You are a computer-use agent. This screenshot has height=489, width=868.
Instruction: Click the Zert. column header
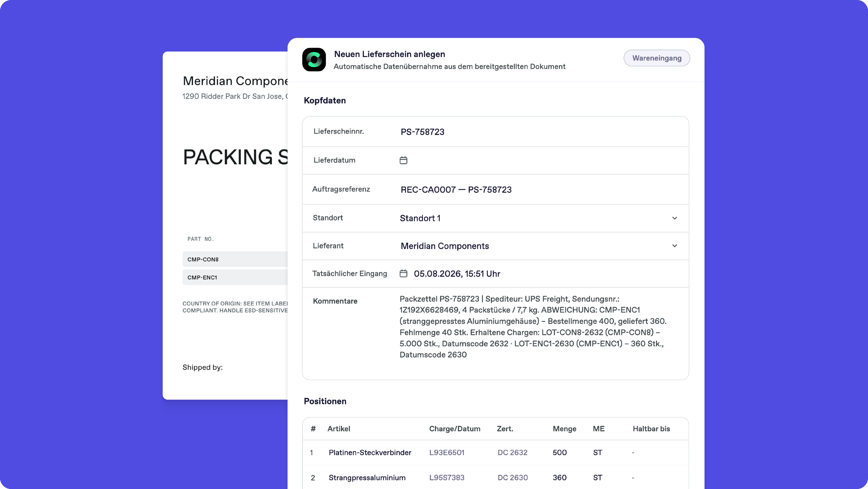tap(505, 429)
